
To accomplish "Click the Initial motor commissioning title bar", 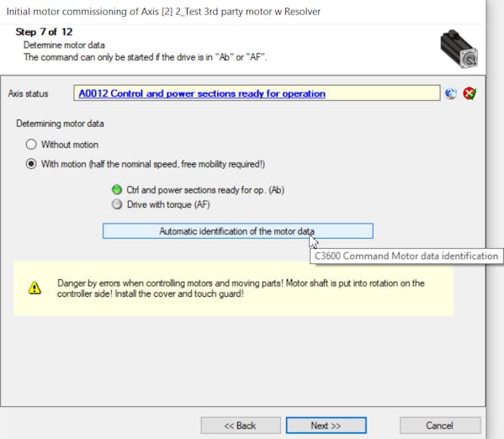I will [163, 12].
